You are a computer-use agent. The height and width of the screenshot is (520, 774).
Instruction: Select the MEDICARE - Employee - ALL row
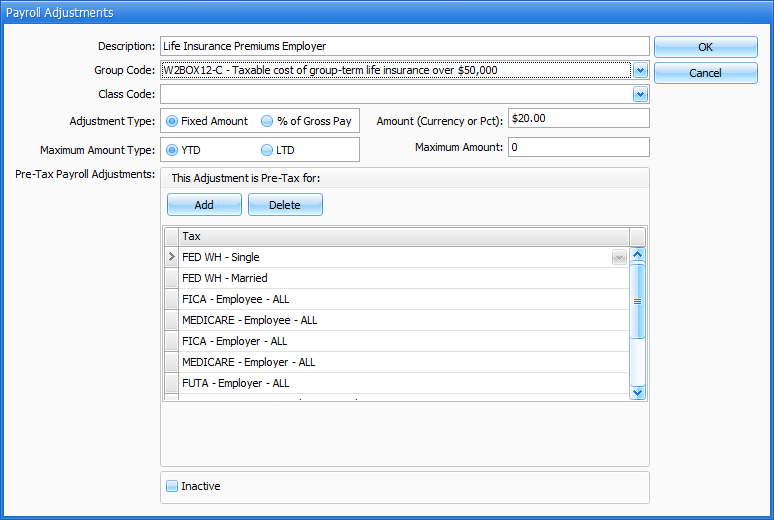(x=404, y=320)
